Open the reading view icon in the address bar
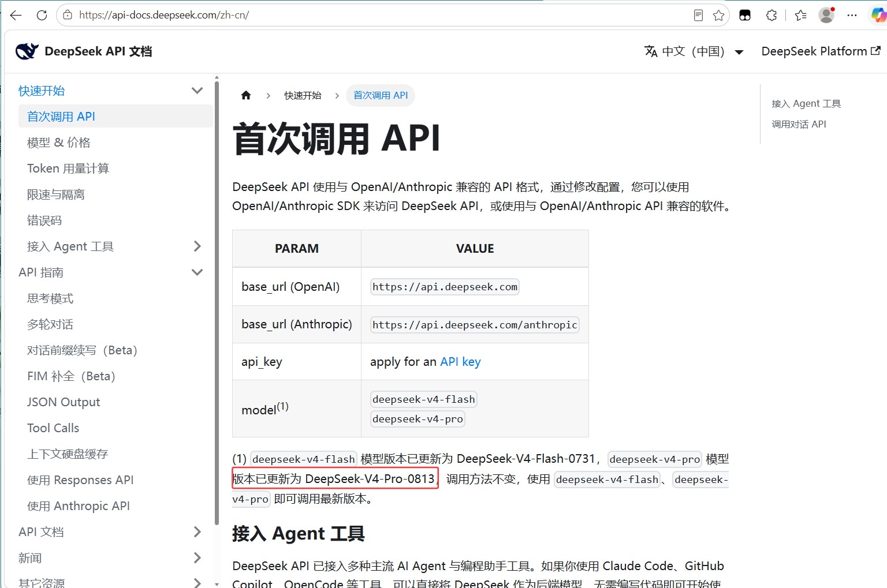 [698, 16]
